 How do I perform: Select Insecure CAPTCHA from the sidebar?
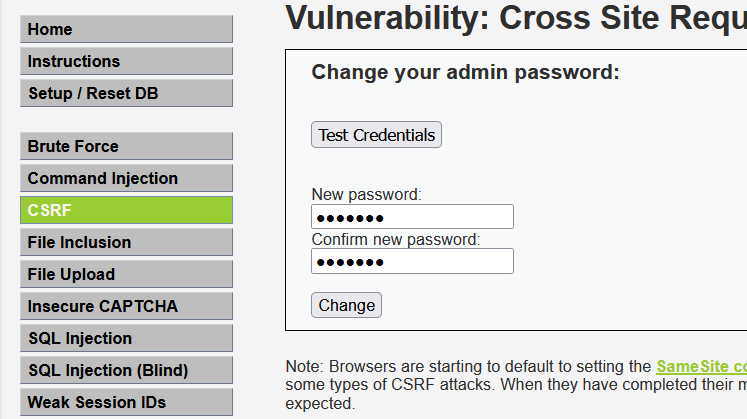point(126,306)
